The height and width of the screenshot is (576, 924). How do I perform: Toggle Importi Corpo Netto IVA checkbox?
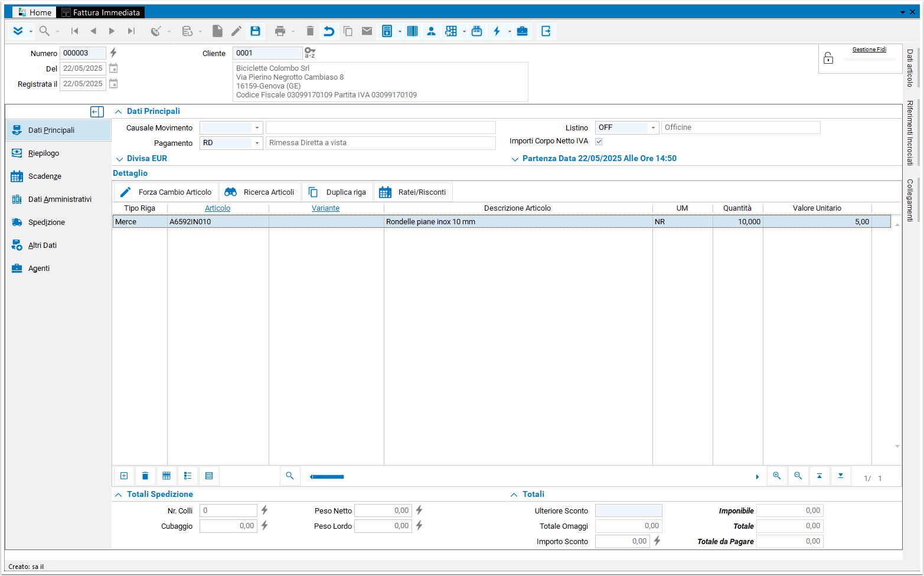(599, 142)
